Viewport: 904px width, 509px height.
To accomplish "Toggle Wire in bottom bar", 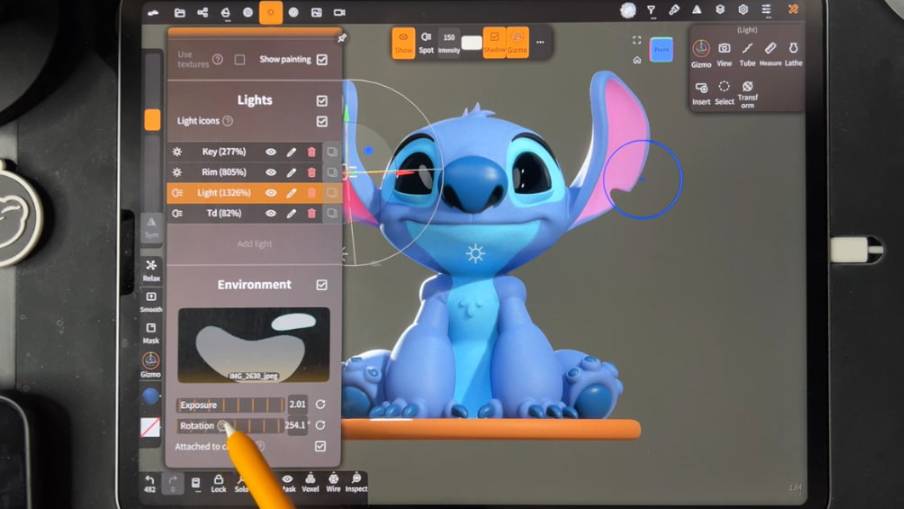I will [x=333, y=484].
